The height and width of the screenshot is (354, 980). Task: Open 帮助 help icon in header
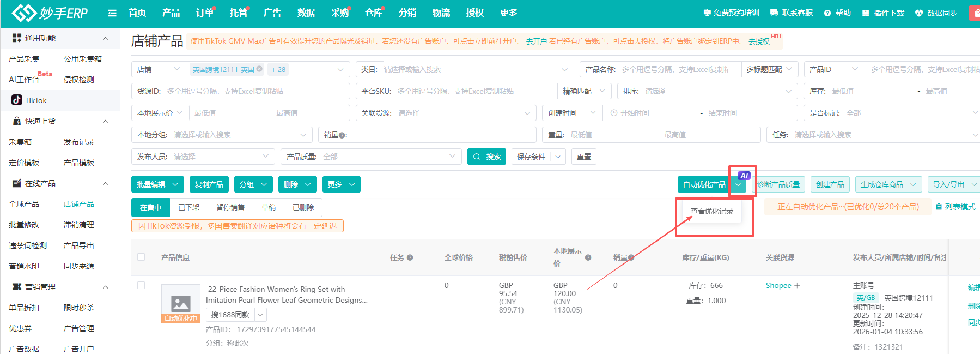pyautogui.click(x=827, y=13)
